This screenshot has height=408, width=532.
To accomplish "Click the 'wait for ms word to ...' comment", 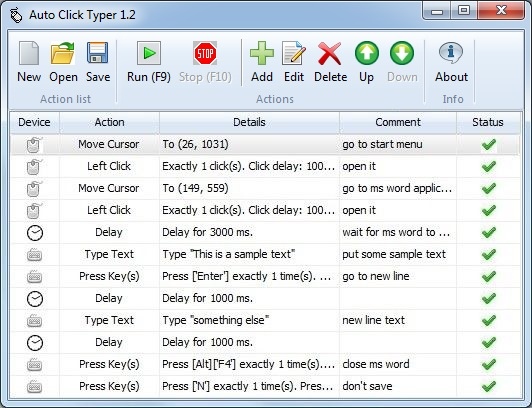I will 396,232.
